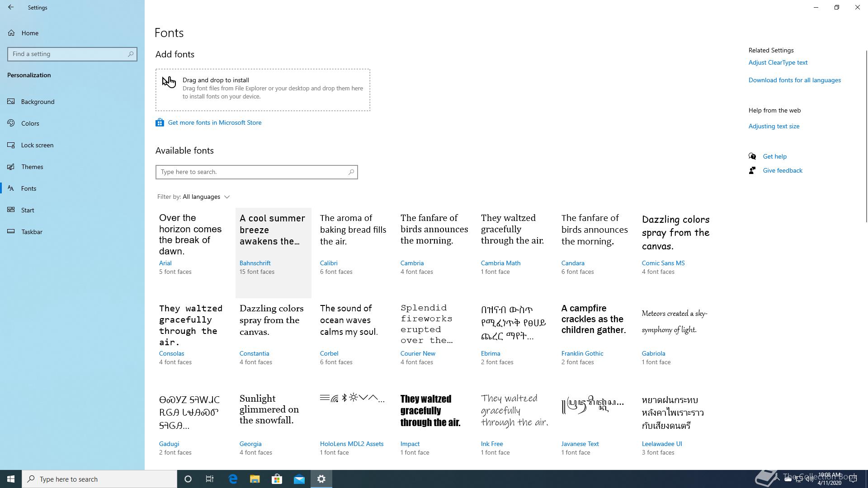Image resolution: width=868 pixels, height=488 pixels.
Task: Click the Give feedback person icon
Action: click(752, 170)
